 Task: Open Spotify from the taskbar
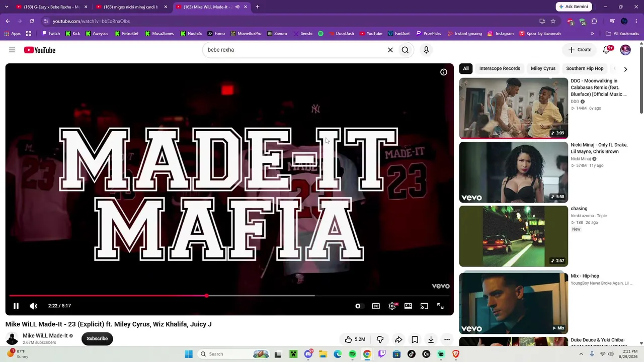point(352,354)
